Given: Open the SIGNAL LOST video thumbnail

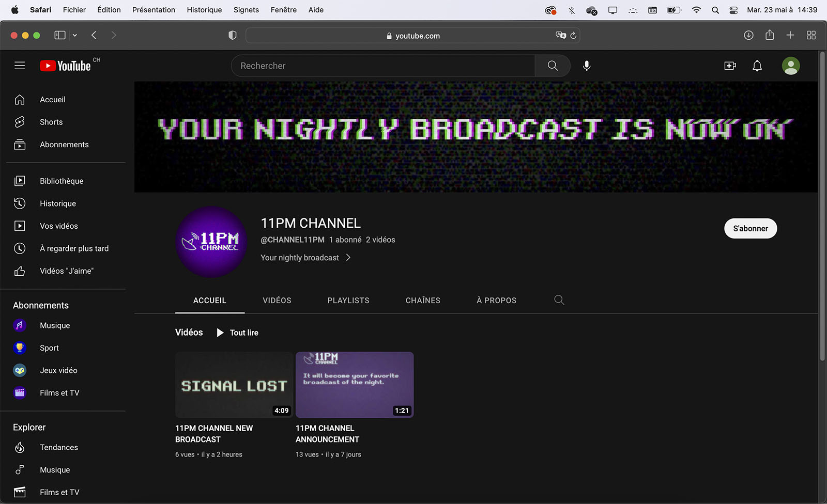Looking at the screenshot, I should tap(234, 385).
